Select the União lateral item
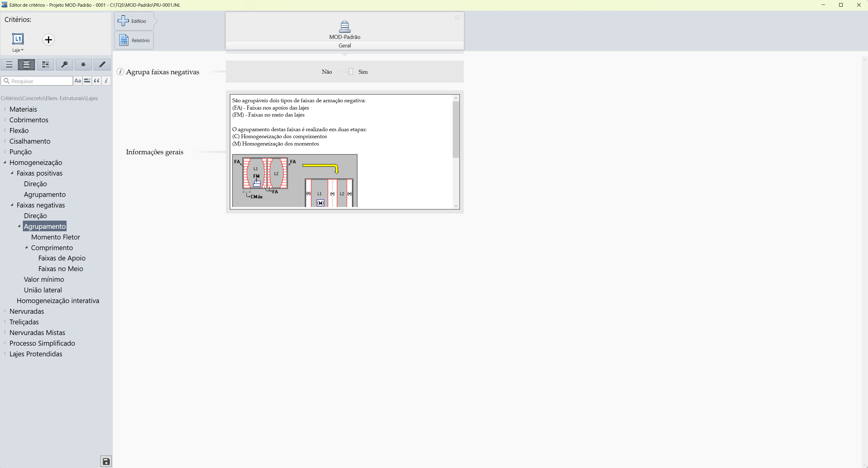 point(43,290)
